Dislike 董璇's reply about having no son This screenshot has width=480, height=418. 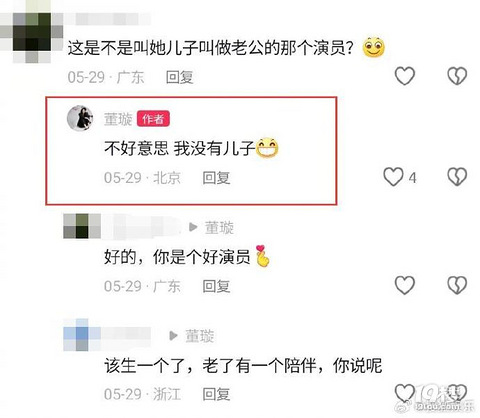coord(457,177)
